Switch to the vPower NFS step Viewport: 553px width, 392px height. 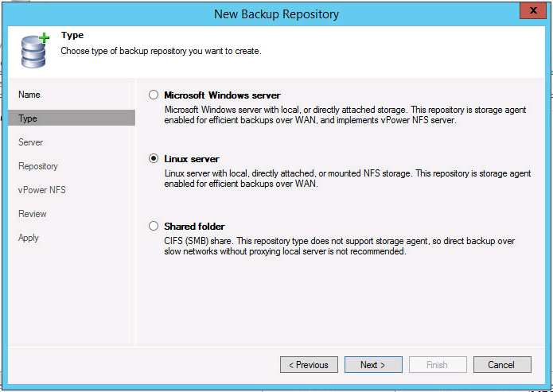[42, 190]
